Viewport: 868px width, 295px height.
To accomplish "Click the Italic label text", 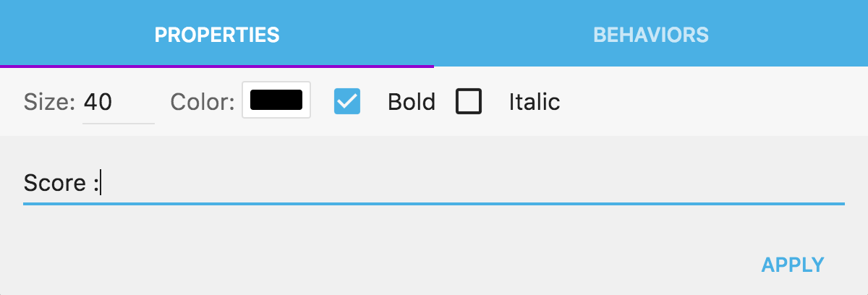I will click(x=535, y=102).
